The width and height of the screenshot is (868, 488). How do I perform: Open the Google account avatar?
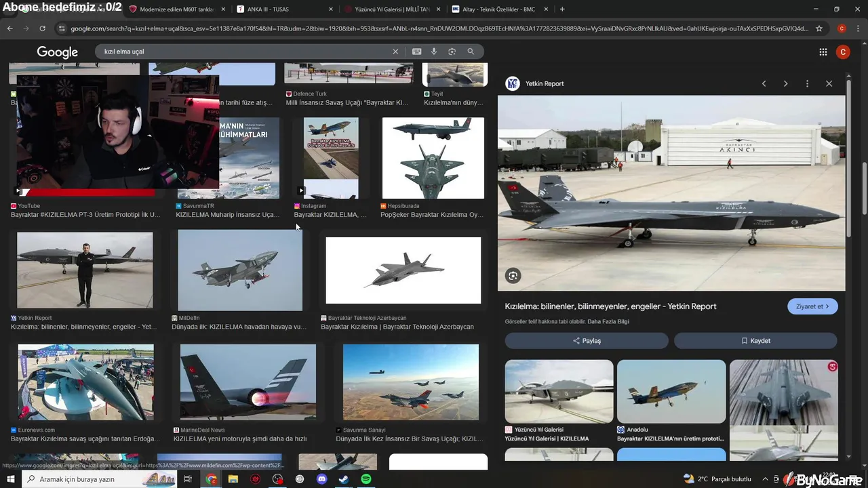pyautogui.click(x=843, y=52)
